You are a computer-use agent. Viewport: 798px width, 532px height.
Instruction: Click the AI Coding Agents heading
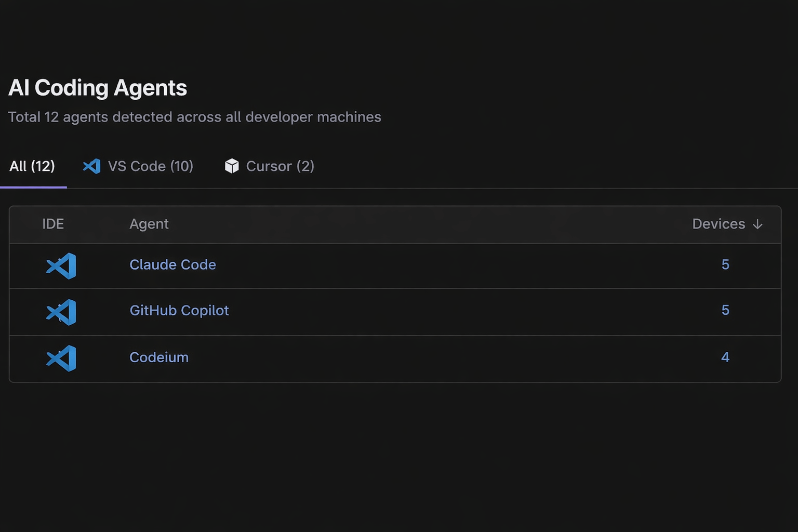[x=98, y=88]
